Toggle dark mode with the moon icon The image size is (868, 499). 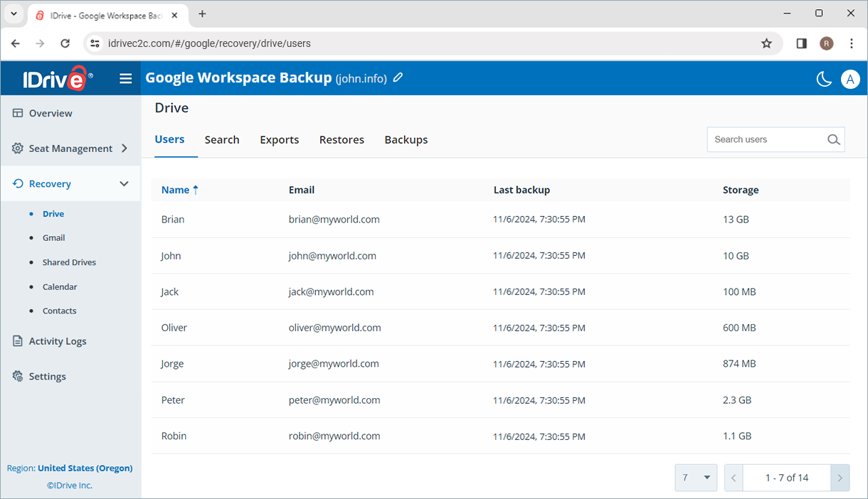point(824,79)
